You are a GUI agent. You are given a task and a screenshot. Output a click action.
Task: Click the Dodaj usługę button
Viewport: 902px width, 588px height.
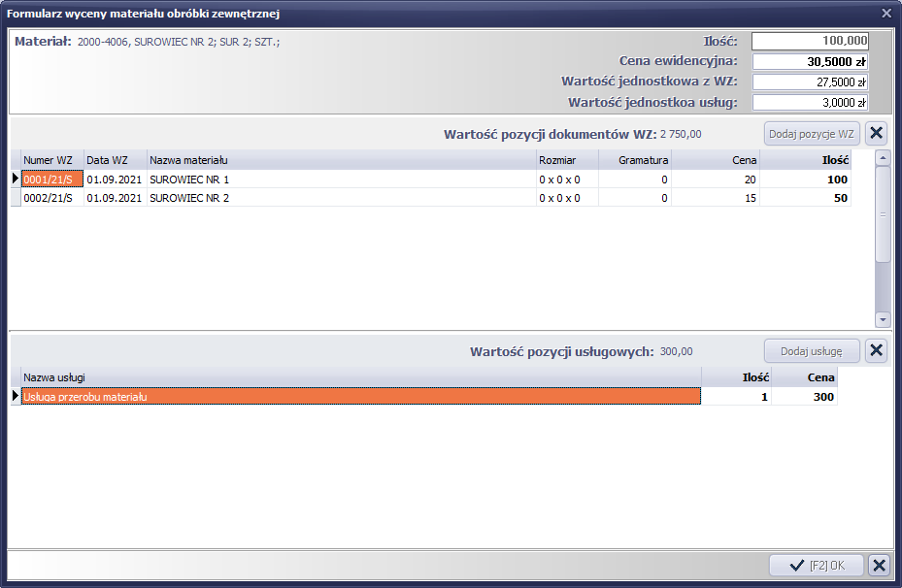pyautogui.click(x=812, y=351)
